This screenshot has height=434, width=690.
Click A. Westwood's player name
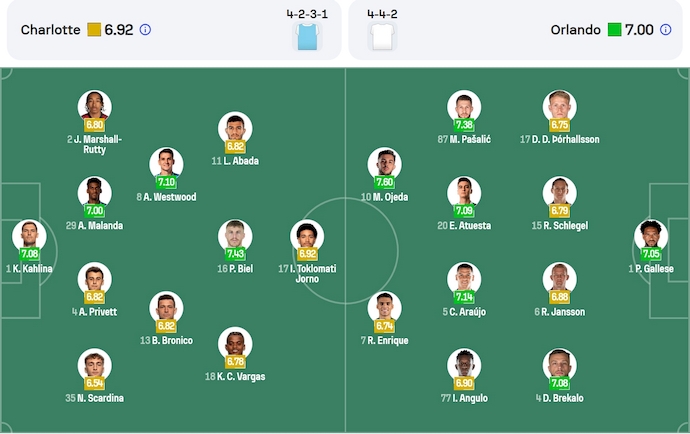(168, 197)
